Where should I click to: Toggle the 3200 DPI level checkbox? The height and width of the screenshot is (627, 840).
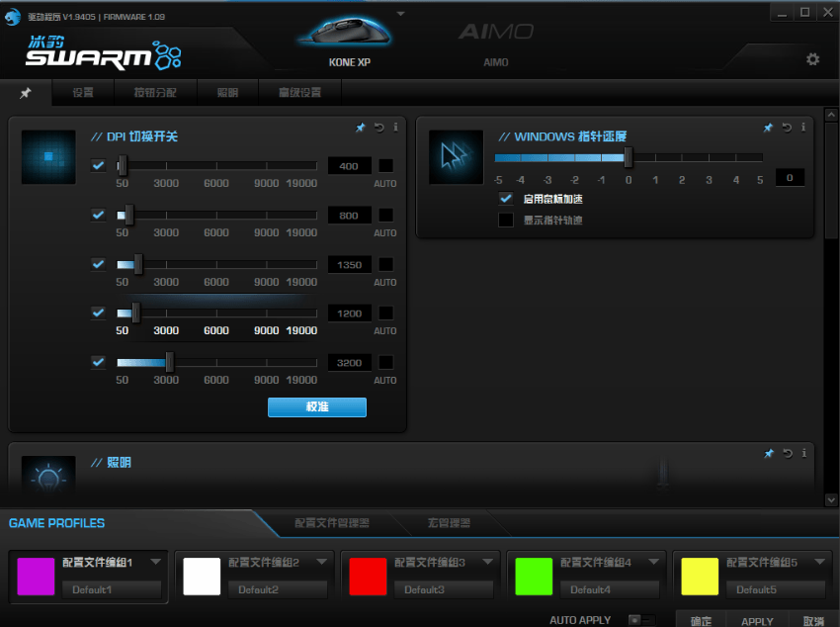pyautogui.click(x=98, y=362)
